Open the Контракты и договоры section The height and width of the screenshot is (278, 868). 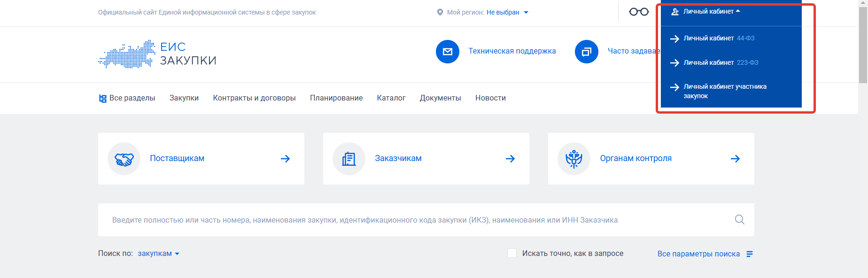[x=254, y=98]
